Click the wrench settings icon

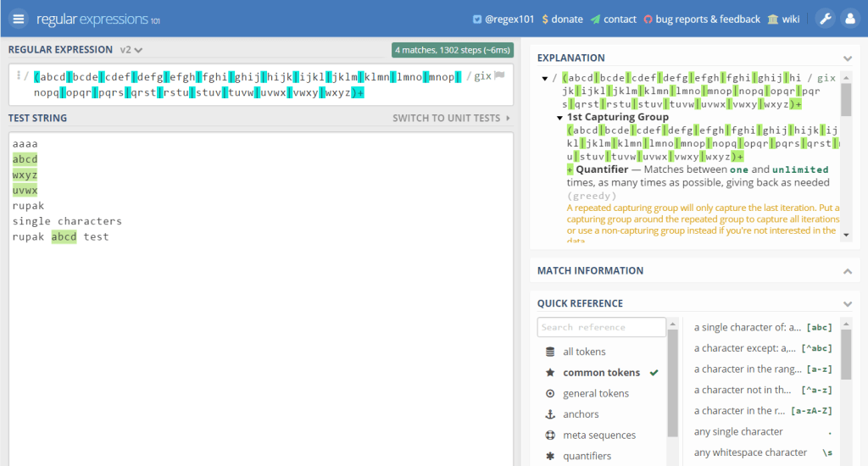pyautogui.click(x=824, y=19)
